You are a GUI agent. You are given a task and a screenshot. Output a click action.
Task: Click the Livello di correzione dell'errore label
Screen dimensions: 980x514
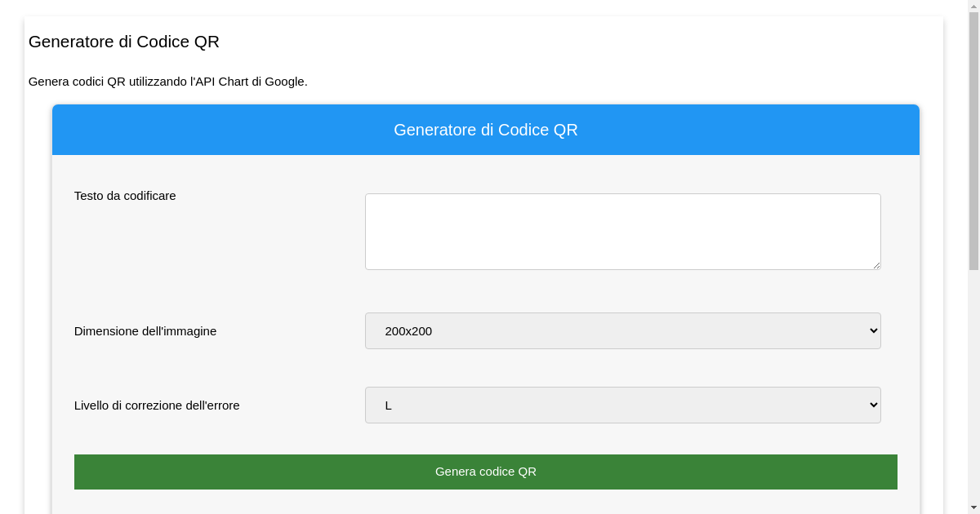(x=157, y=405)
